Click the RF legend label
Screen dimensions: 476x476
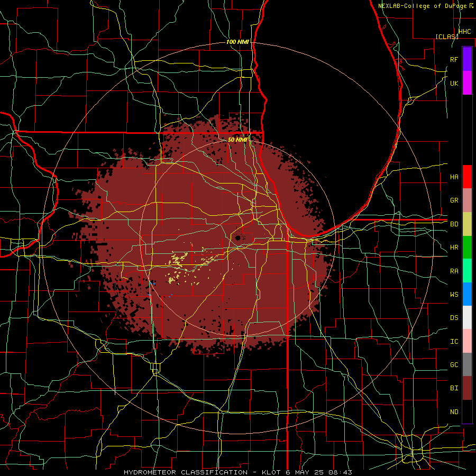(x=454, y=59)
